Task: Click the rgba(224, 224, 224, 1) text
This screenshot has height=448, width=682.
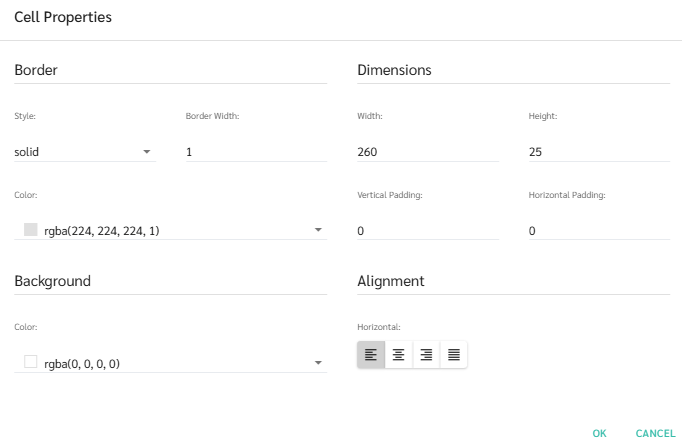Action: click(x=102, y=231)
